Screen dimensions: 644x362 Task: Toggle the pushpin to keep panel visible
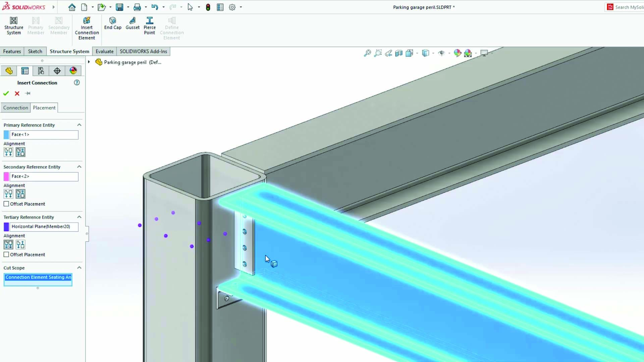coord(28,94)
